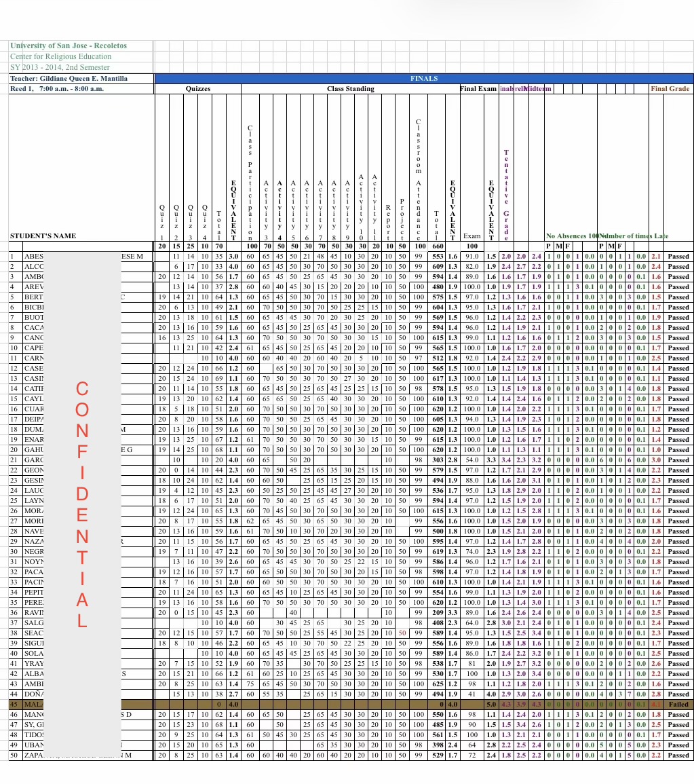
Task: Select total "550" in the MANC row
Action: coord(438,715)
